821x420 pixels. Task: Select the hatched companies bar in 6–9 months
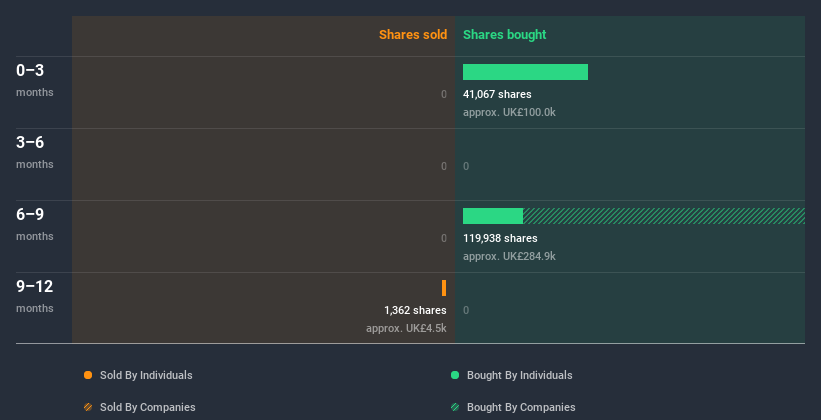664,216
